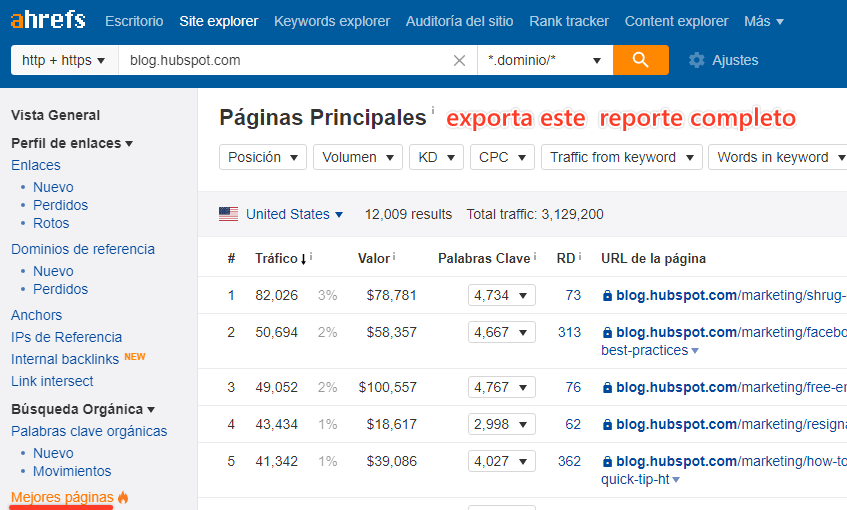Screen dimensions: 847x510
Task: Open the *.dominio/* mode dropdown
Action: (545, 60)
